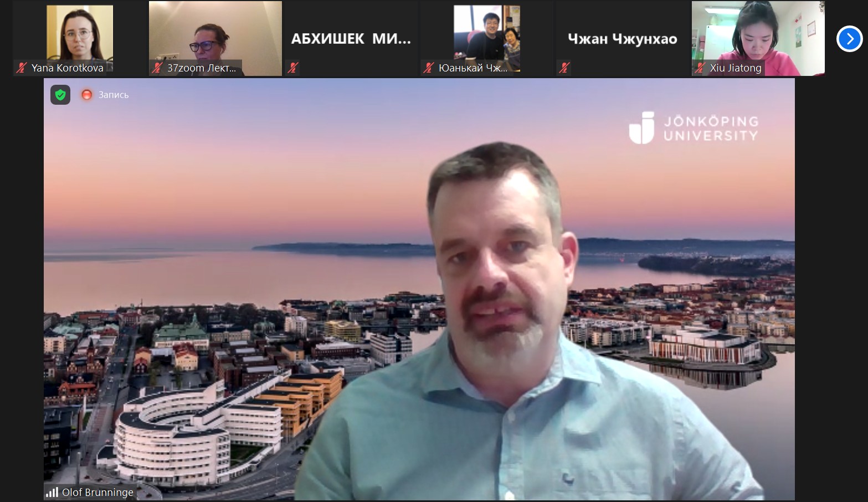Click the main speaker video of Olof Brunninge
The image size is (868, 502).
419,289
